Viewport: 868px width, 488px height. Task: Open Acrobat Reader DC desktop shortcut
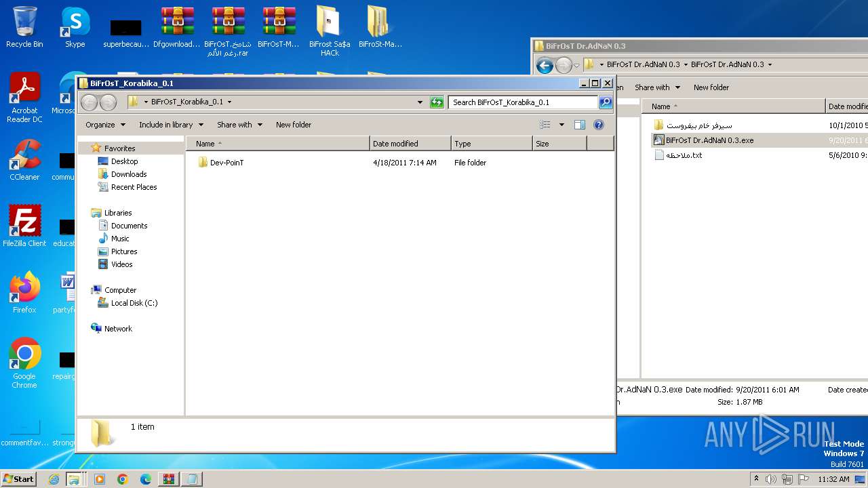click(24, 98)
